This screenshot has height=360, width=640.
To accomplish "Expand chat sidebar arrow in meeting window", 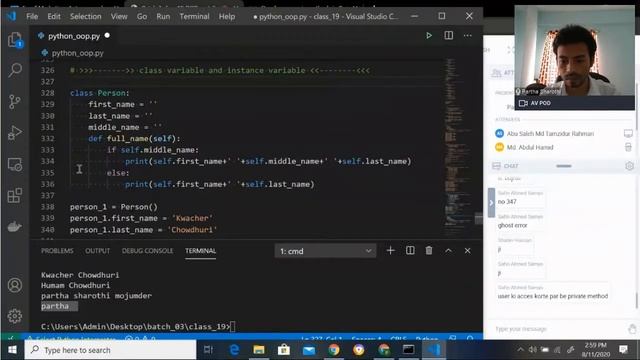I will click(x=491, y=202).
